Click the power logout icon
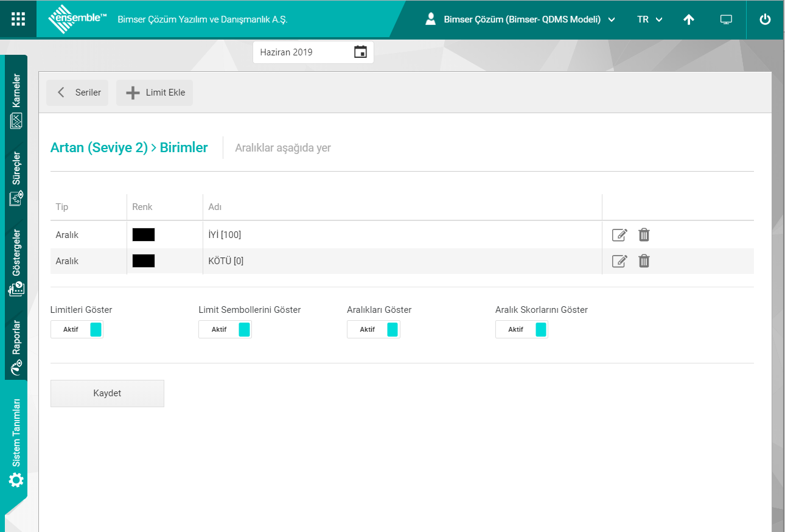Viewport: 785px width, 532px height. click(x=765, y=19)
